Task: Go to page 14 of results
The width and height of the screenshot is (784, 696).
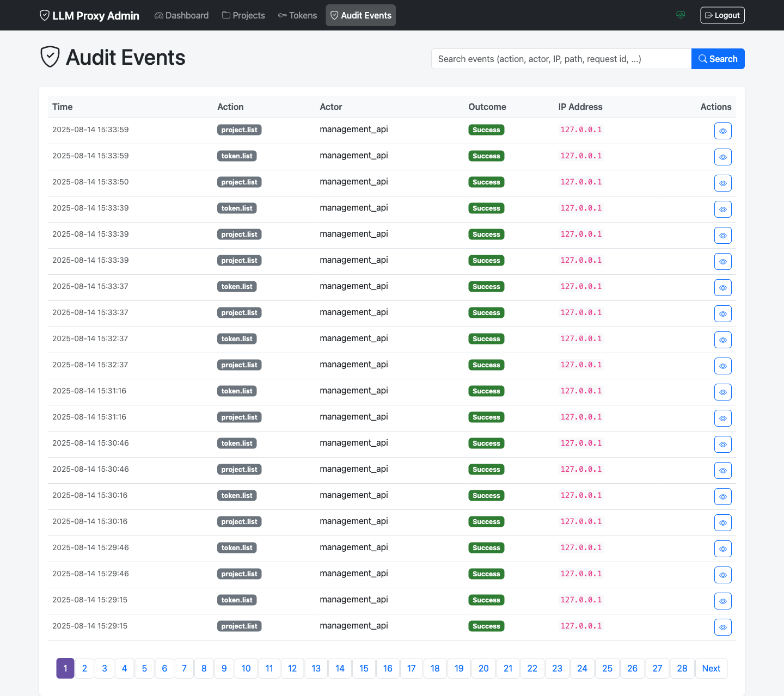Action: coord(340,668)
